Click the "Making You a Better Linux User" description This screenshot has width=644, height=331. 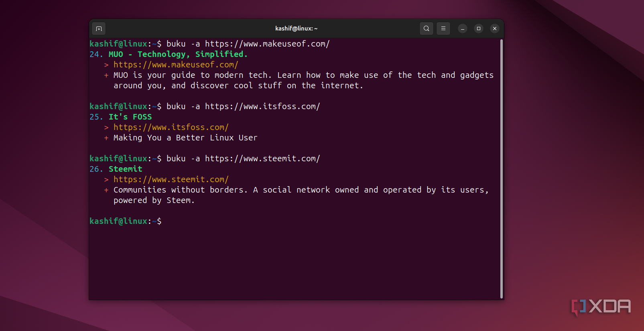click(185, 138)
